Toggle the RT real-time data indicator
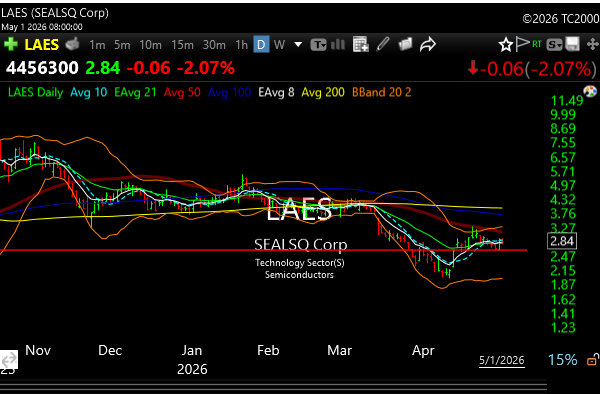600x394 pixels. coord(537,44)
